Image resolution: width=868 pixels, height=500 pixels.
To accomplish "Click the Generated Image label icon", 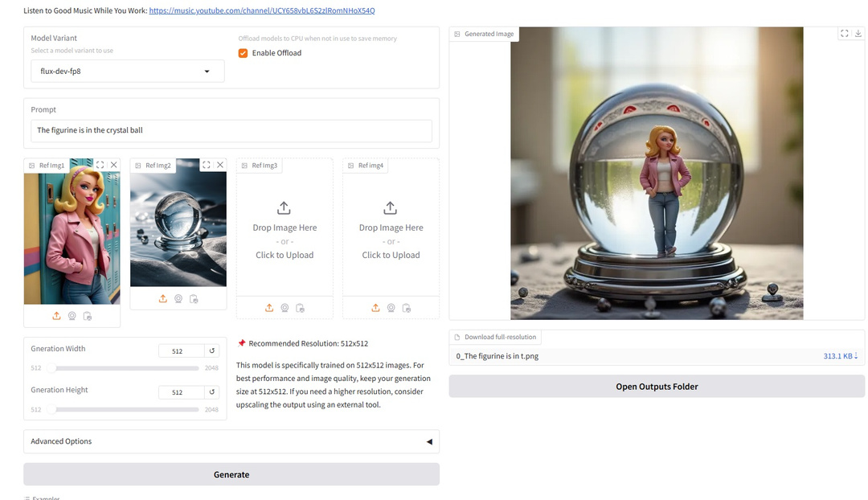I will pyautogui.click(x=457, y=34).
